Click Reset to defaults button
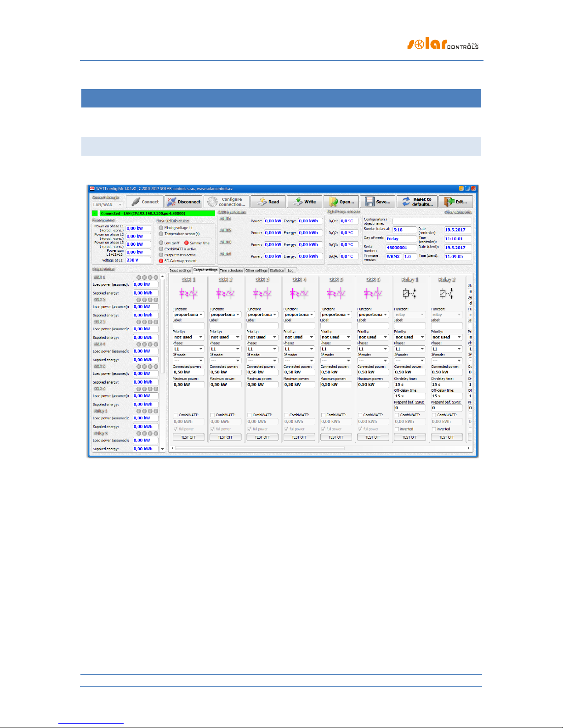Viewport: 563px width, 728px height. click(x=417, y=202)
